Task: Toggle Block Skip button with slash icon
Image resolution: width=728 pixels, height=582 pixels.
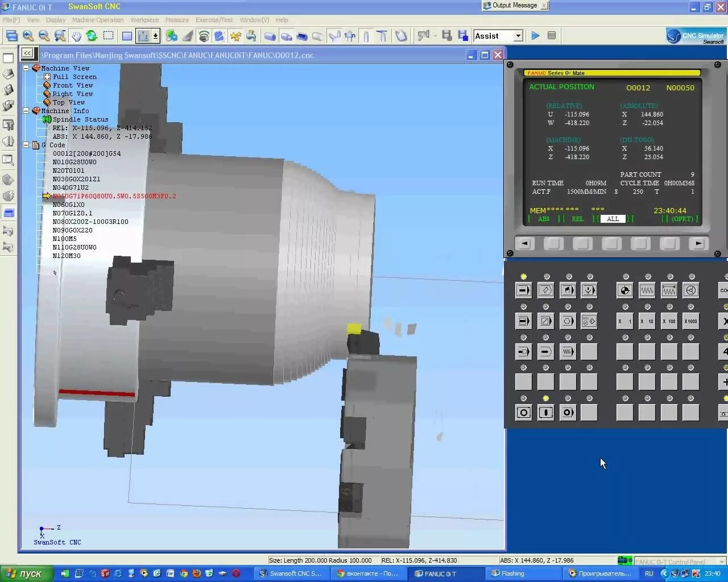Action: pyautogui.click(x=545, y=321)
